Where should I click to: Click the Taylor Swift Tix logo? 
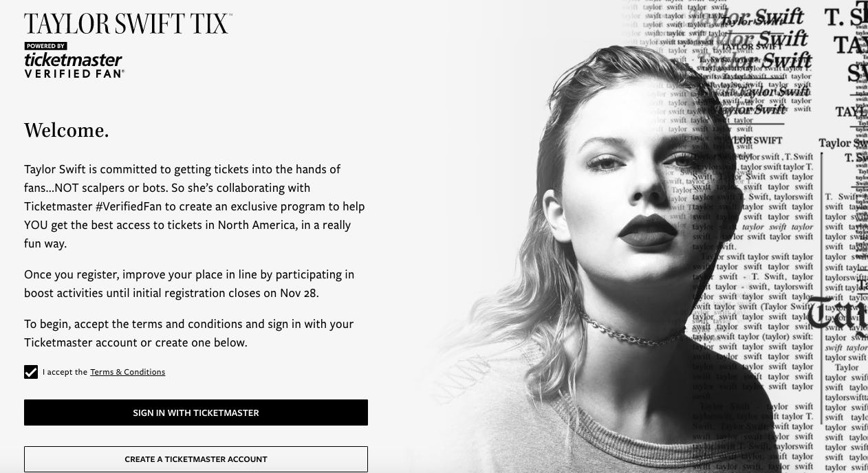point(128,24)
